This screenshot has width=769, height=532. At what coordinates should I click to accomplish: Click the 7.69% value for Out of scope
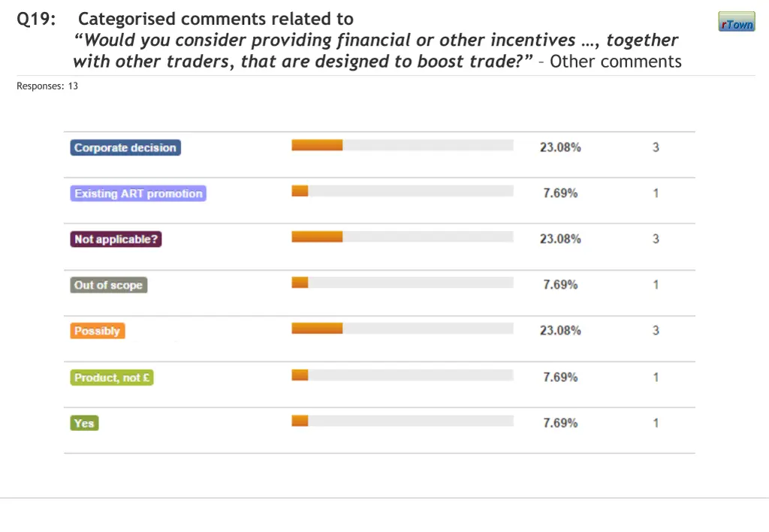(560, 285)
